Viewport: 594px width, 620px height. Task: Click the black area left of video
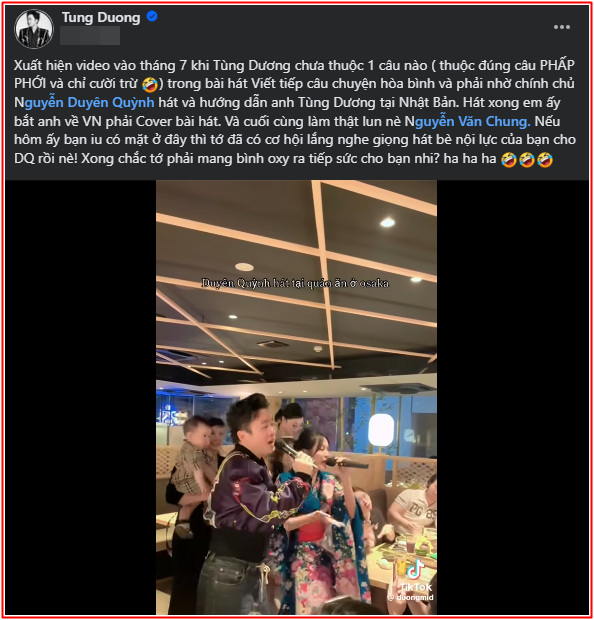(81, 397)
